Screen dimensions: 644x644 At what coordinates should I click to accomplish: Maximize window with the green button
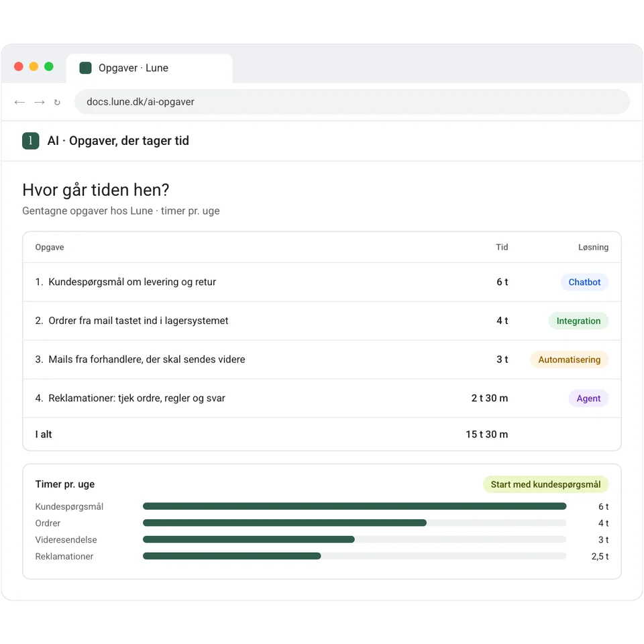(x=49, y=66)
